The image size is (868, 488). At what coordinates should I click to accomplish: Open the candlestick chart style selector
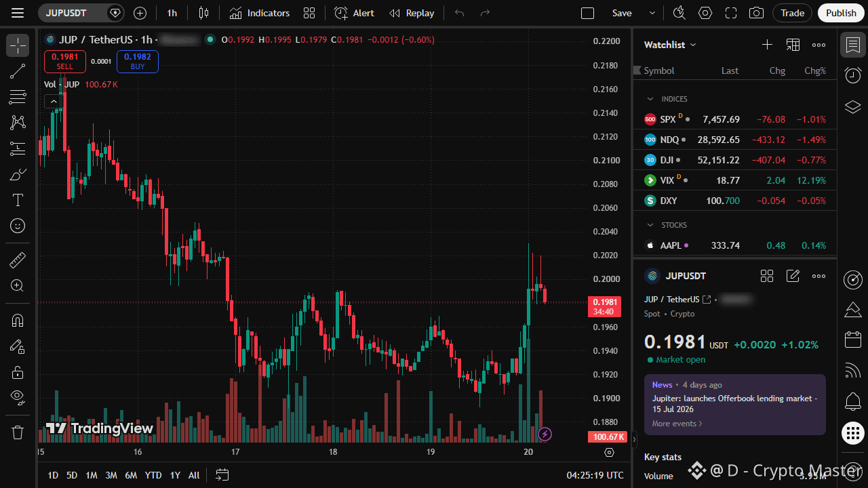click(x=204, y=13)
